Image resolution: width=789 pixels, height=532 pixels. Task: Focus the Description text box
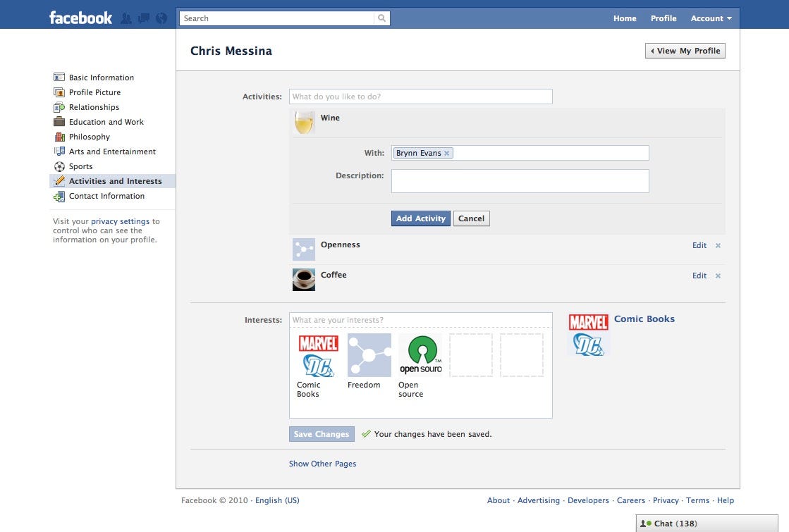(x=520, y=181)
